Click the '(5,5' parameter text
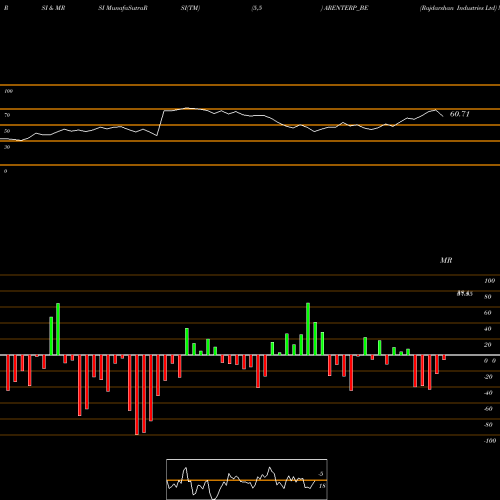The image size is (500, 500). (257, 8)
